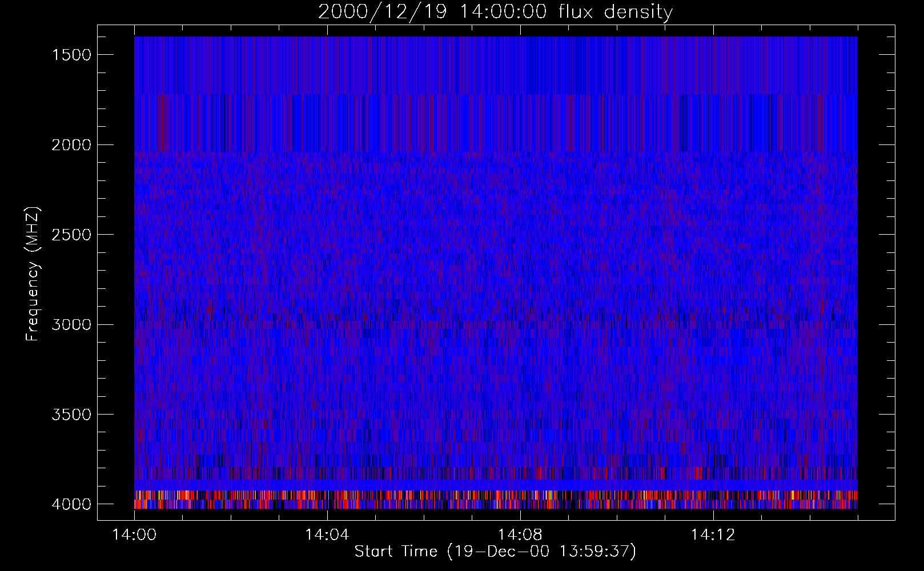Click the 3000 frequency tick label
Image resolution: width=924 pixels, height=571 pixels.
71,325
